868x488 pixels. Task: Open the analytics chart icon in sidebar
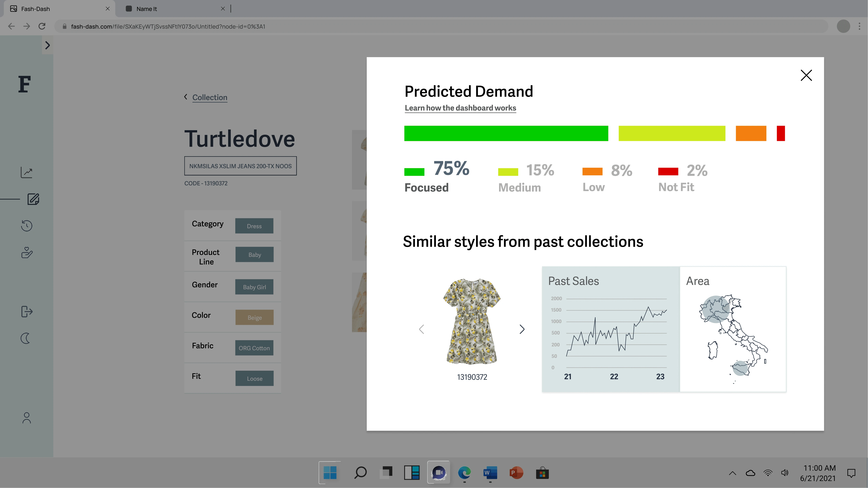pyautogui.click(x=27, y=173)
